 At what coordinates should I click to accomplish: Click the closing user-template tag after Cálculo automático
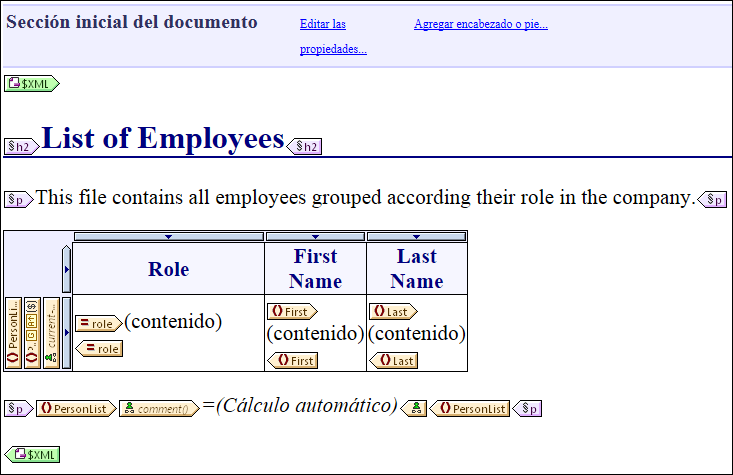click(x=414, y=409)
